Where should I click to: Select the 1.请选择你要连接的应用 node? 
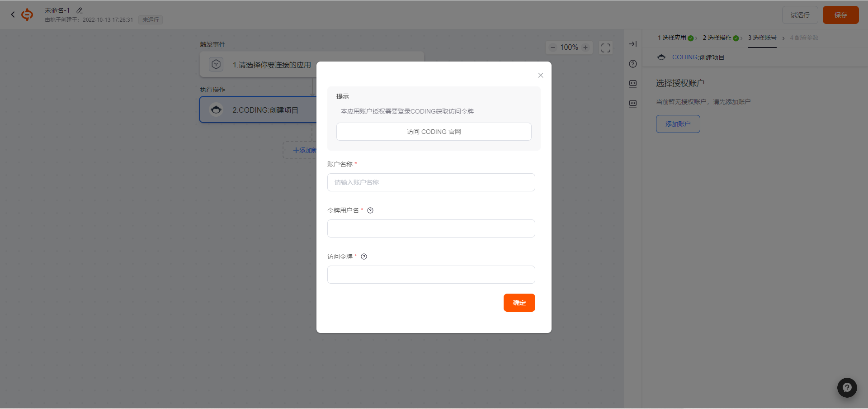click(x=312, y=64)
